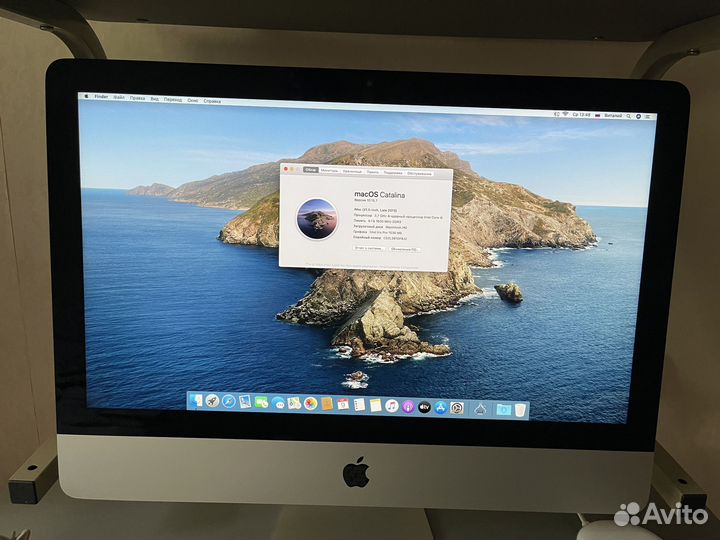This screenshot has height=540, width=720.
Task: Open the Окно menu
Action: [x=193, y=100]
